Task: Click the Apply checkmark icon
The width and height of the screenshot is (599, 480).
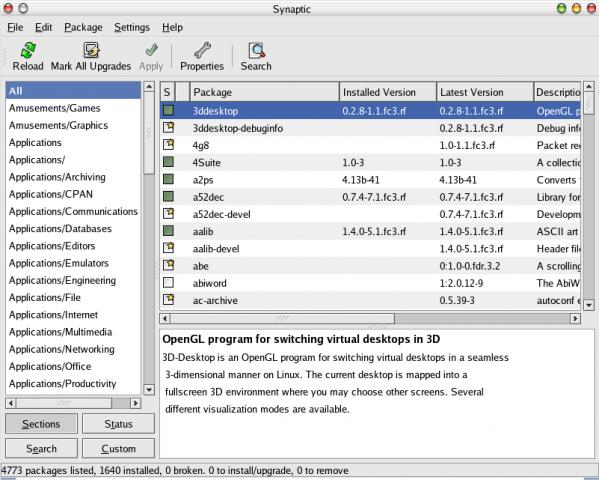Action: point(151,50)
